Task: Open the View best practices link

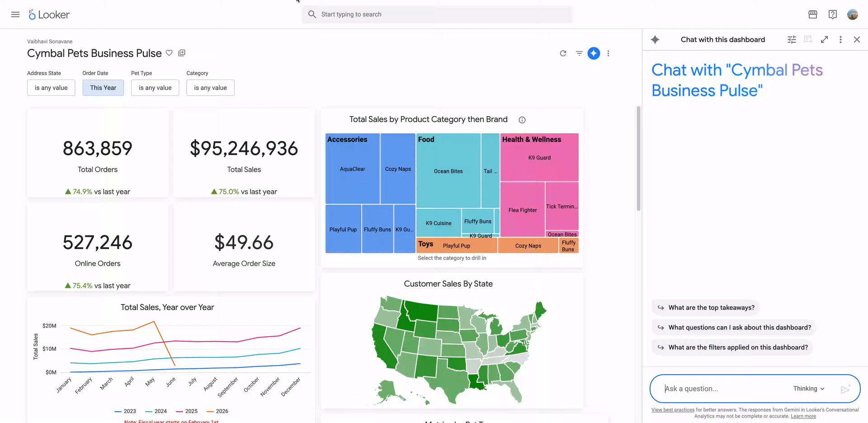Action: pos(673,410)
